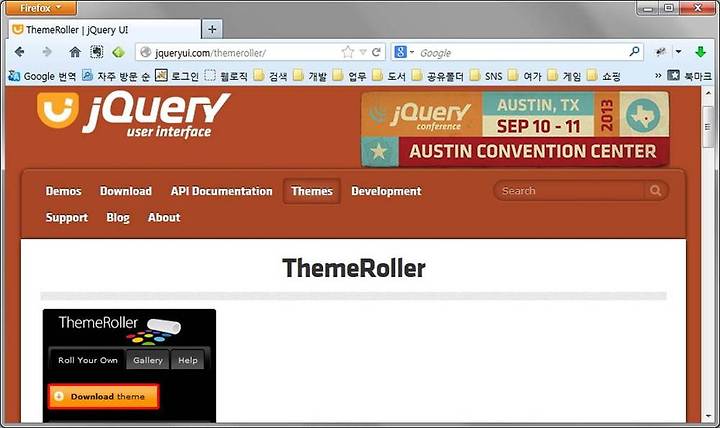Viewport: 720px width, 428px height.
Task: Select the Themes menu item
Action: click(312, 191)
